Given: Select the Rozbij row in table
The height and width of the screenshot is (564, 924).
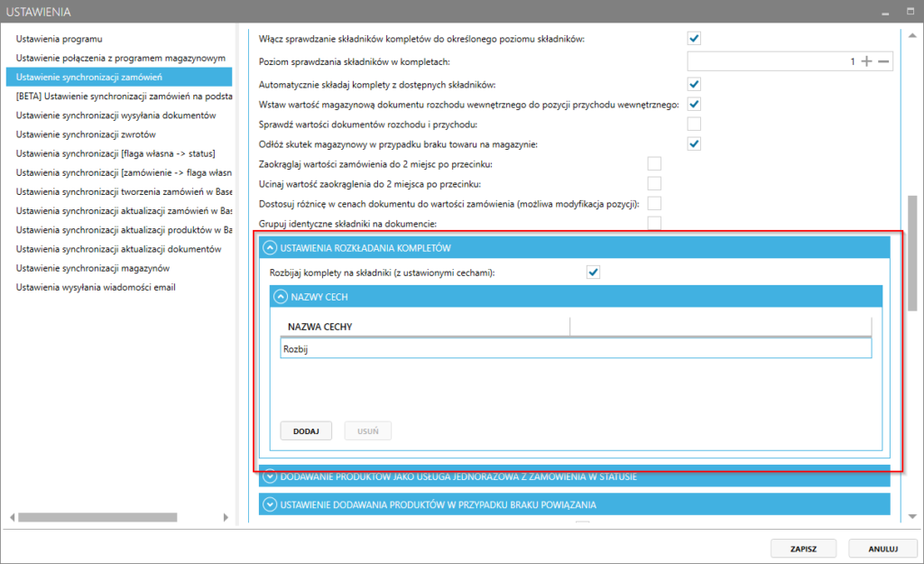Looking at the screenshot, I should tap(576, 349).
